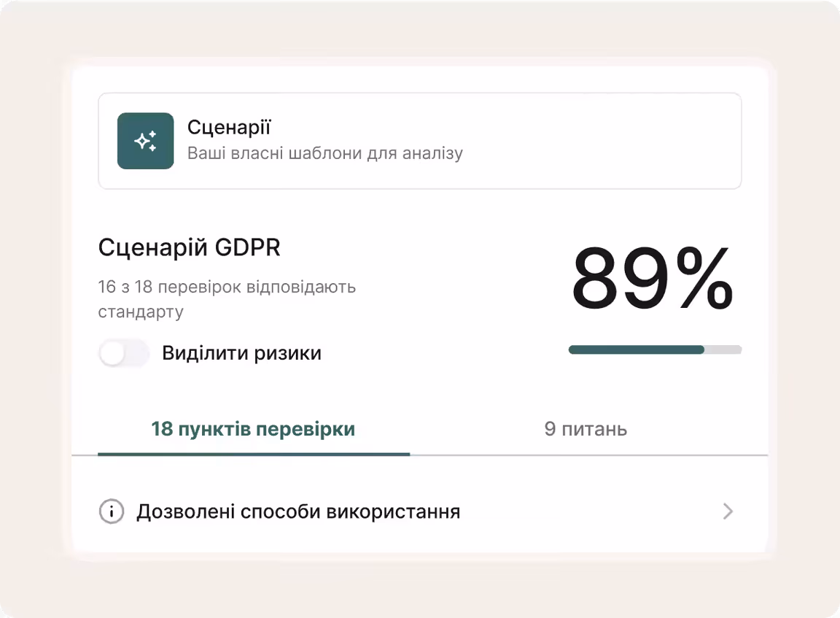Select the 18 пунктів перевірки tab

click(x=253, y=430)
